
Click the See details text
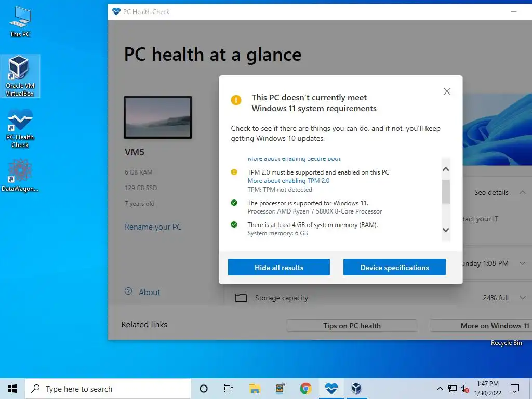(x=491, y=192)
